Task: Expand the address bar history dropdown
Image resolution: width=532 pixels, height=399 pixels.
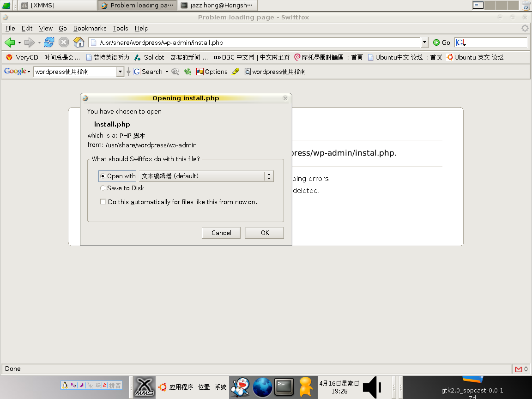Action: pyautogui.click(x=424, y=42)
